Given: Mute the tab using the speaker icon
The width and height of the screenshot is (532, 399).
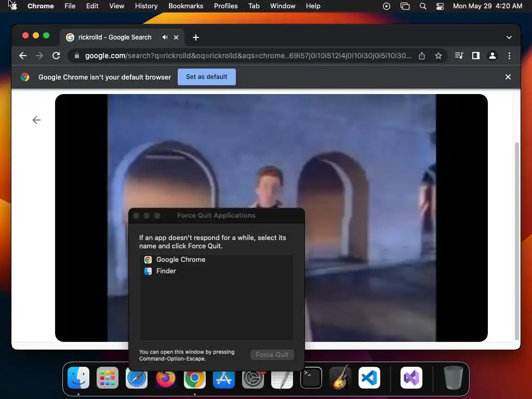Looking at the screenshot, I should pyautogui.click(x=165, y=37).
